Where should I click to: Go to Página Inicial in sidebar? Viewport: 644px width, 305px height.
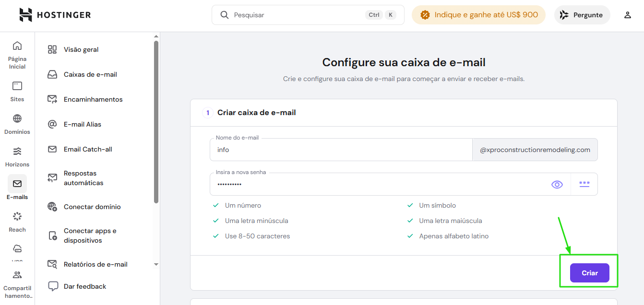[17, 55]
